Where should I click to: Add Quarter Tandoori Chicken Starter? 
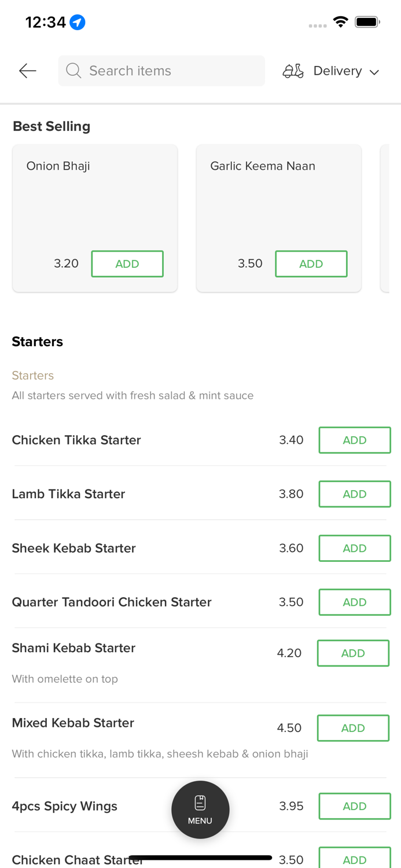(354, 602)
